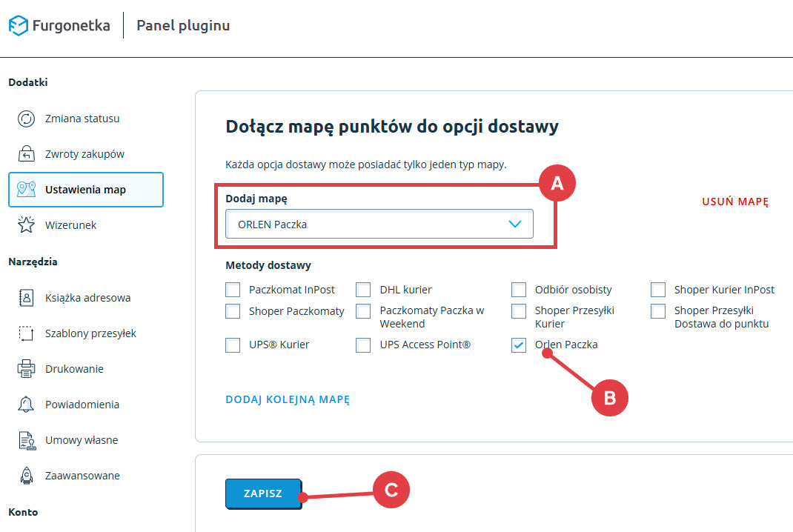Click the Zwroty zakupów return icon
Viewport: 793px width, 532px height.
point(27,154)
